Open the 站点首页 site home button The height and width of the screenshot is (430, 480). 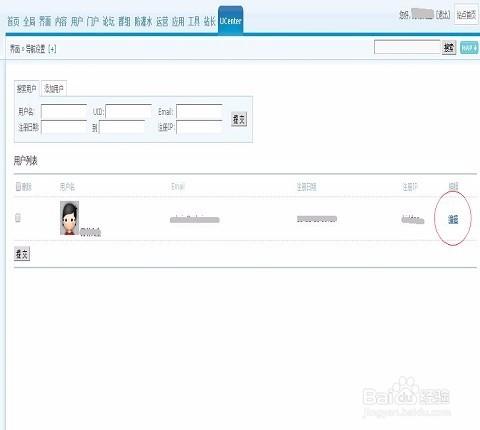[466, 15]
